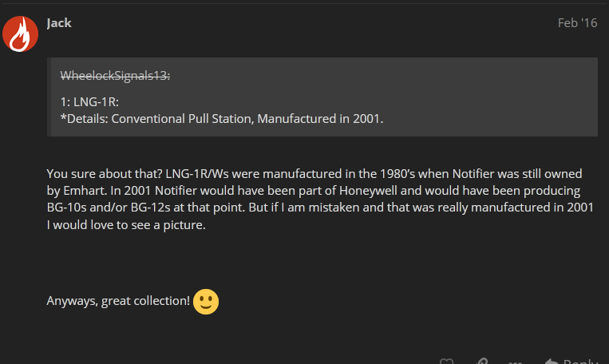Image resolution: width=609 pixels, height=364 pixels.
Task: Copy post link via chain icon
Action: coord(481,362)
